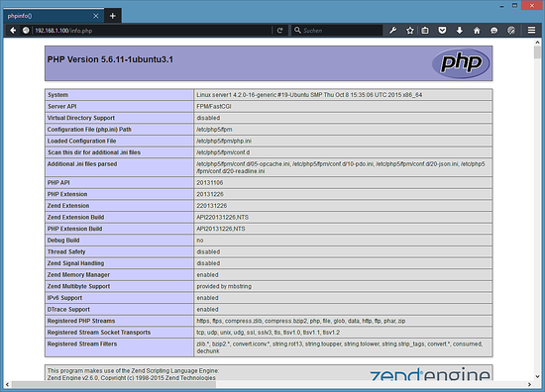Click the IPv6 Support label

[x=65, y=298]
